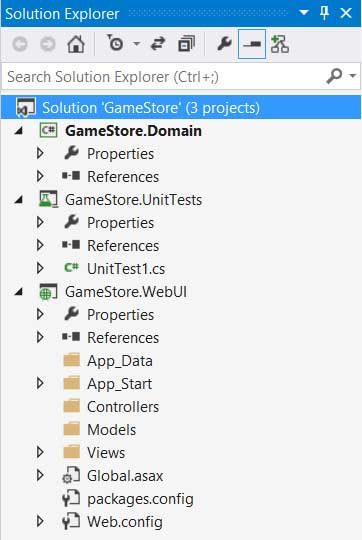The image size is (362, 540).
Task: Select the GameStore.Domain project
Action: pyautogui.click(x=134, y=131)
